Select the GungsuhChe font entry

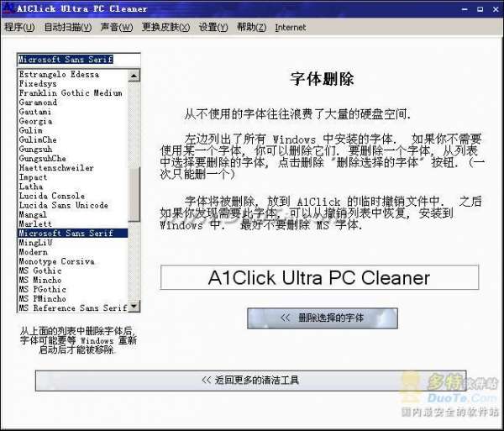coord(72,159)
